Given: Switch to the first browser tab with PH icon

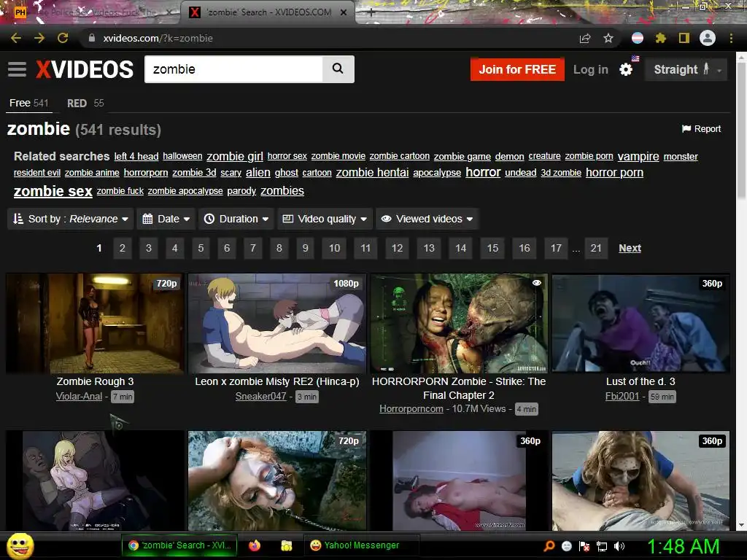Looking at the screenshot, I should click(90, 12).
